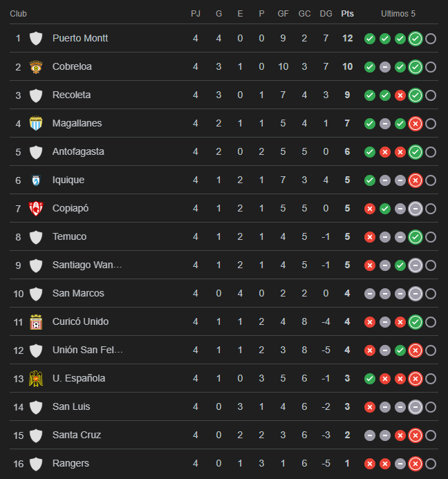
Task: Click Rangers' latest loss result icon
Action: [416, 464]
